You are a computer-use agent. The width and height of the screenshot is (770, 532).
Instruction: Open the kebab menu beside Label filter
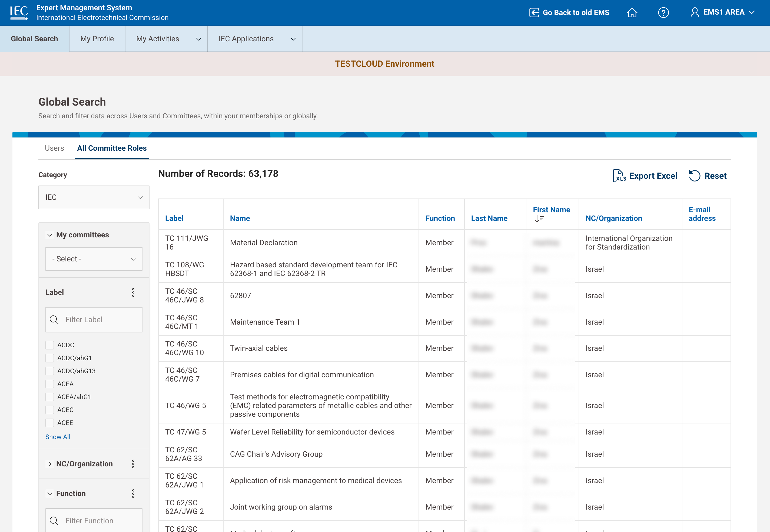(x=134, y=292)
